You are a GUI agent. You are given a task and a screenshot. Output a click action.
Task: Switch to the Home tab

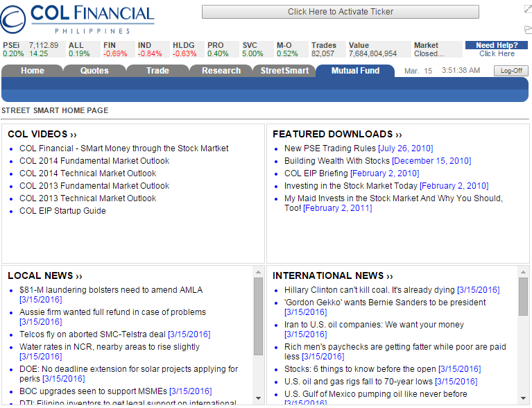(33, 71)
